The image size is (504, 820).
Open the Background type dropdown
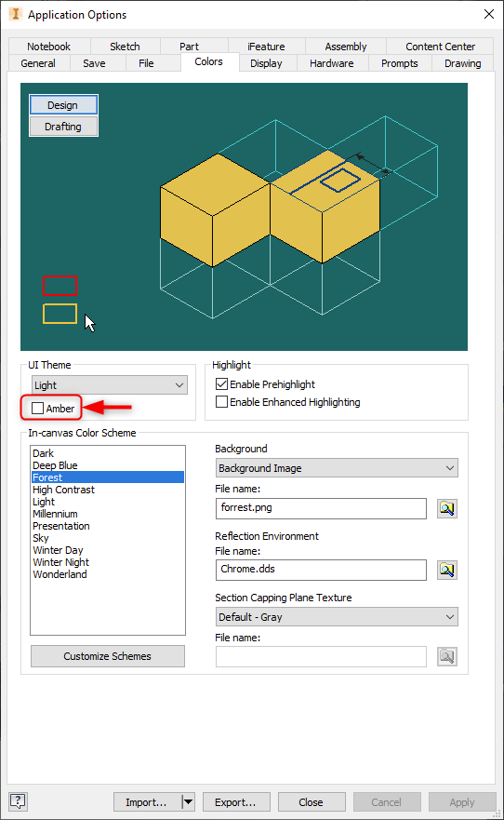(337, 468)
